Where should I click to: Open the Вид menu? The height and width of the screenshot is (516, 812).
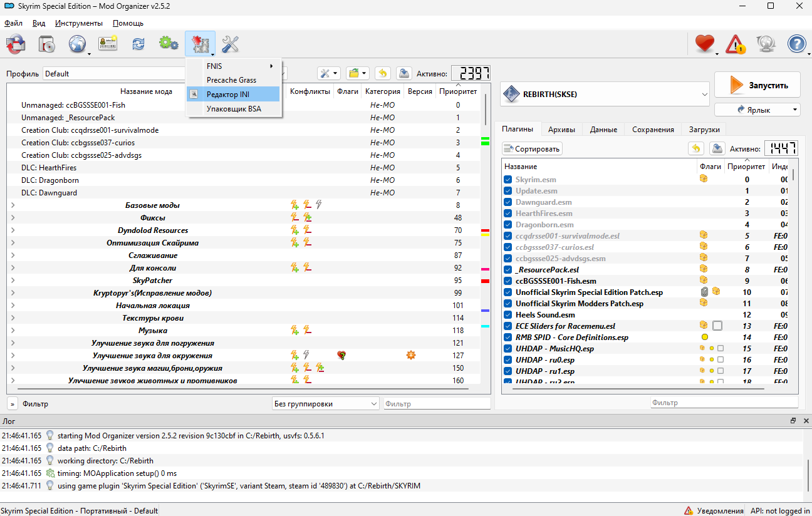point(39,23)
